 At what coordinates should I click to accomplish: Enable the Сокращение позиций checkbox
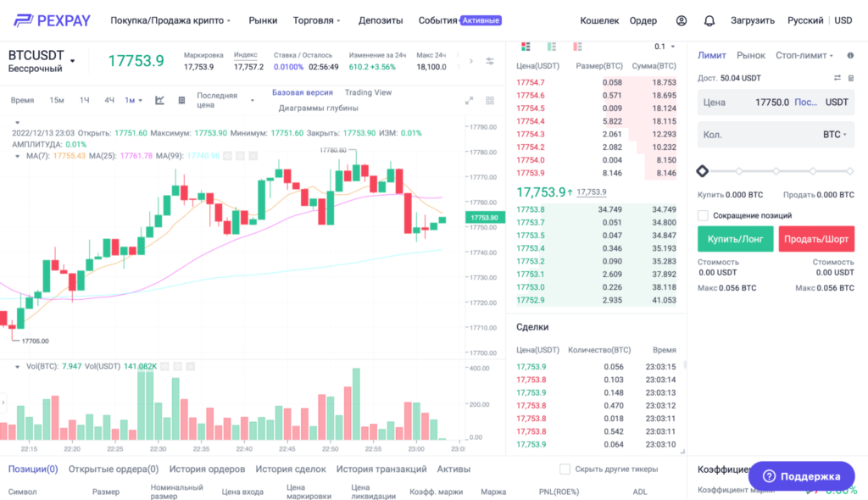coord(703,215)
